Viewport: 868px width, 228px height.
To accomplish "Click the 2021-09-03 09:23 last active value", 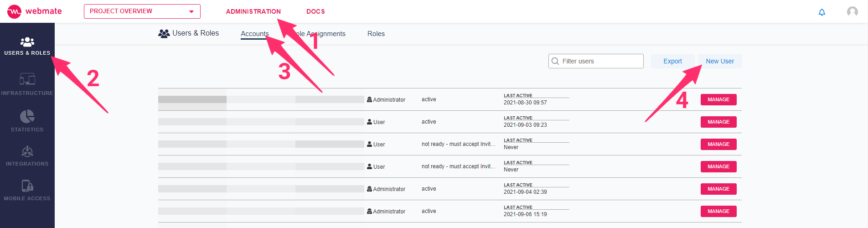I will (525, 125).
